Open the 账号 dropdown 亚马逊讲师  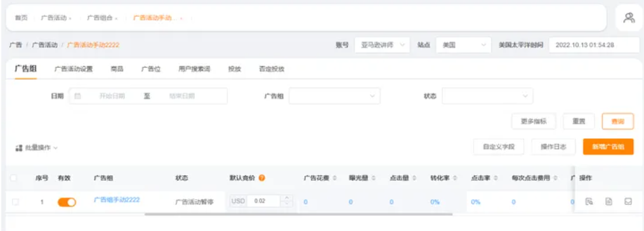(382, 45)
